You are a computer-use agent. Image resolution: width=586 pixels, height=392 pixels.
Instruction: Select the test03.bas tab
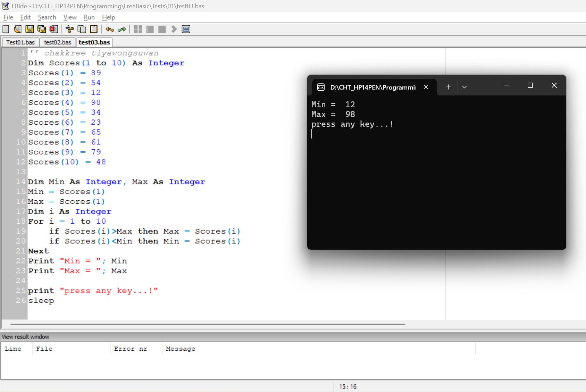pyautogui.click(x=94, y=42)
